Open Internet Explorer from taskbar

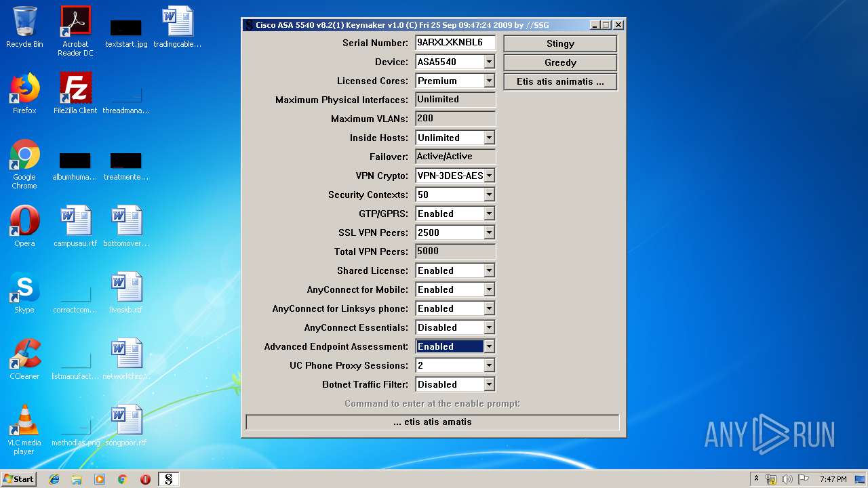coord(54,479)
